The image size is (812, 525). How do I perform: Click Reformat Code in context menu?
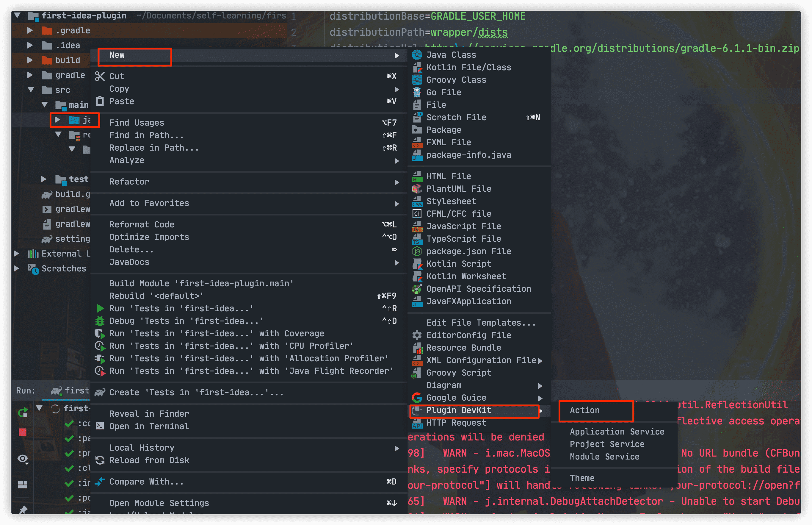142,224
